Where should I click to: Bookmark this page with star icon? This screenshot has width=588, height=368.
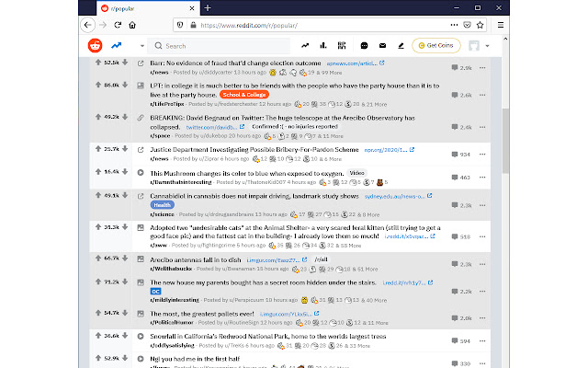coord(480,25)
